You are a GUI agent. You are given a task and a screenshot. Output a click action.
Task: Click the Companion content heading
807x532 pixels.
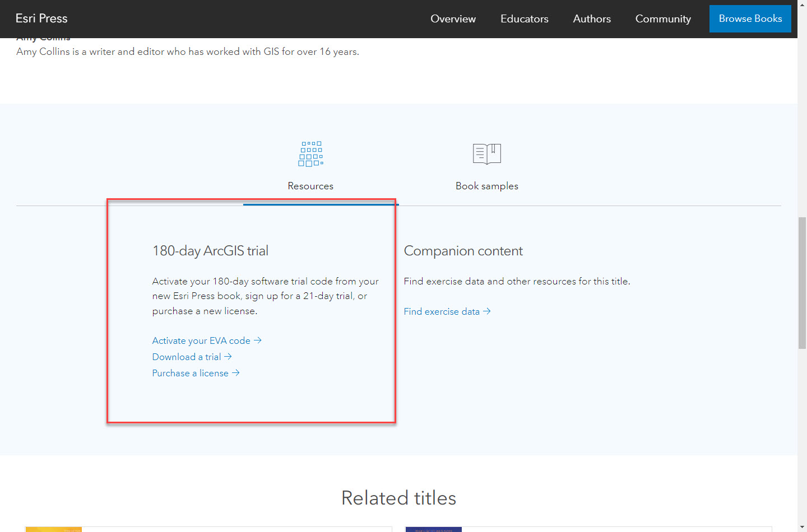coord(463,251)
